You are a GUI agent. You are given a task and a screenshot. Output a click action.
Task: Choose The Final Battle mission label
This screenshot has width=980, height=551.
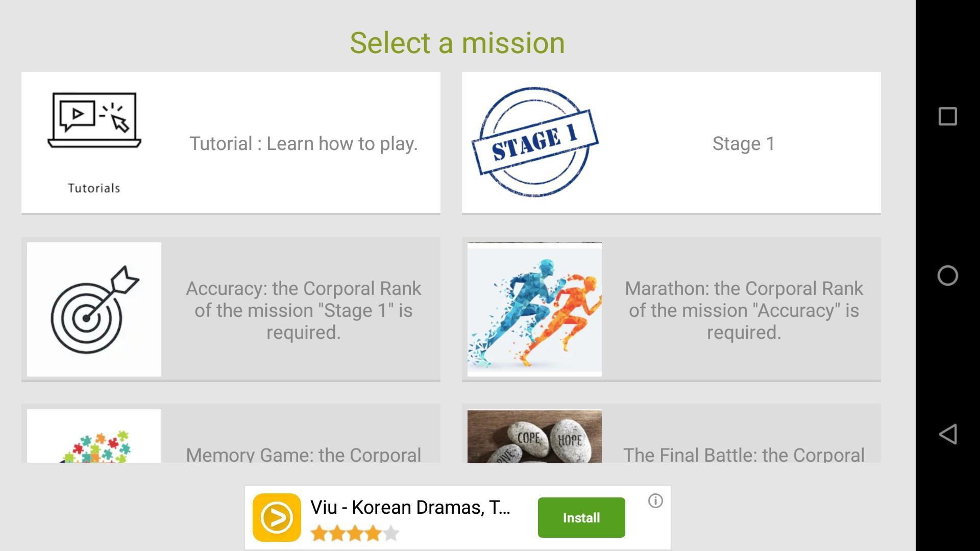click(743, 454)
